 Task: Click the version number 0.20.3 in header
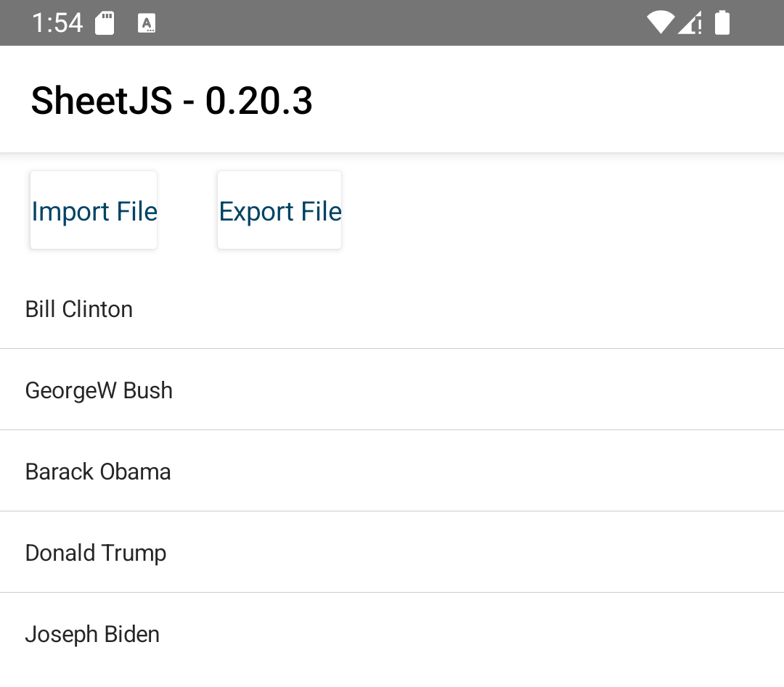pyautogui.click(x=259, y=100)
